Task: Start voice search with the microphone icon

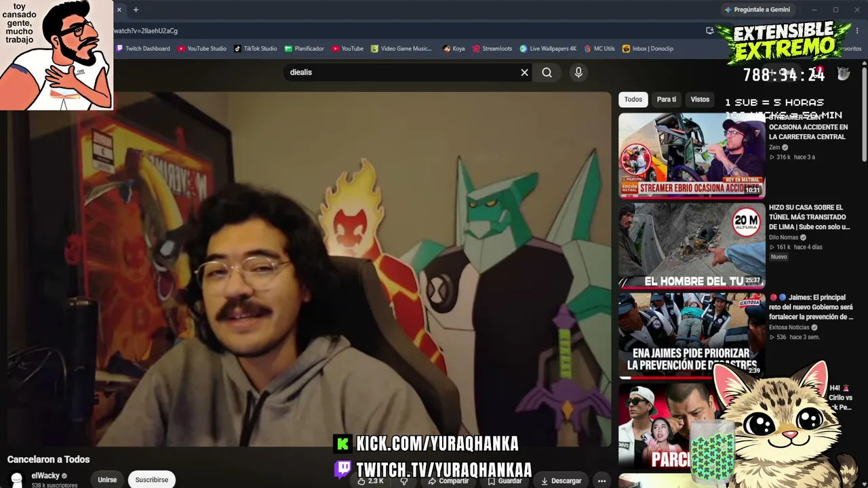Action: point(578,73)
